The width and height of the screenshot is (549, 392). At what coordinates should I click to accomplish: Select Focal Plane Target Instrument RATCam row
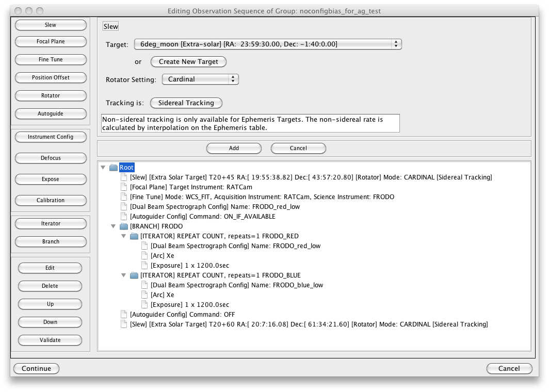coord(191,187)
